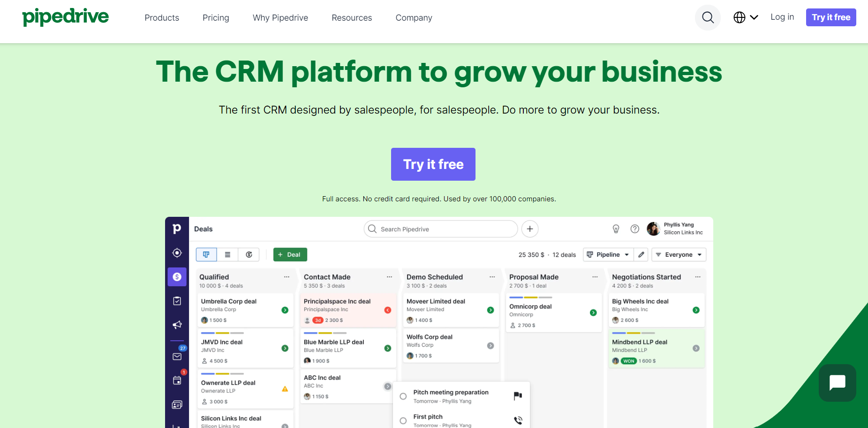Click the 3d overdue badge
This screenshot has width=868, height=428.
[318, 320]
